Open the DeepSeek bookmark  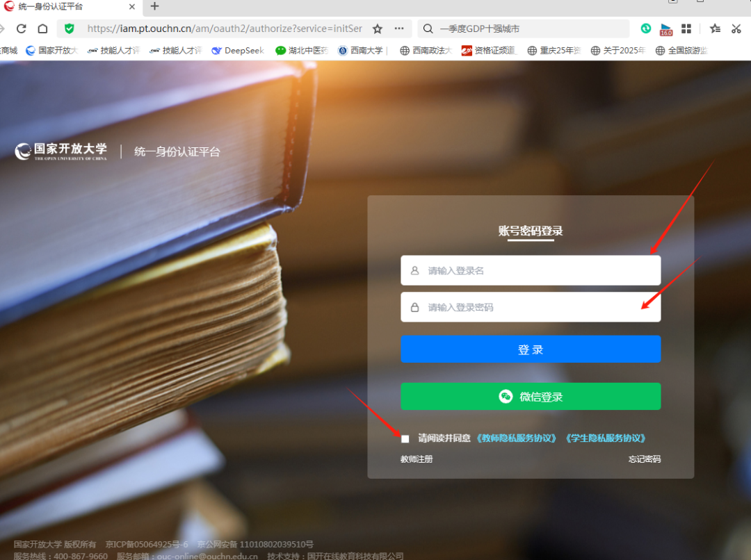[238, 50]
